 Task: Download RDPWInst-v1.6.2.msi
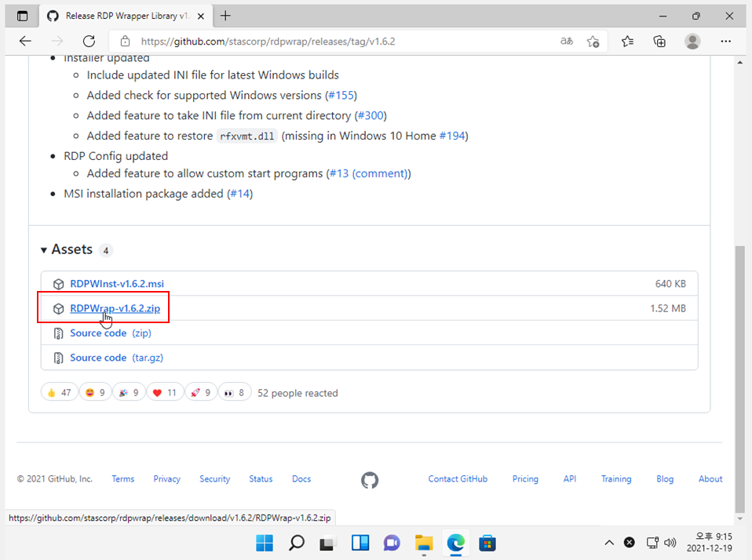coord(117,284)
